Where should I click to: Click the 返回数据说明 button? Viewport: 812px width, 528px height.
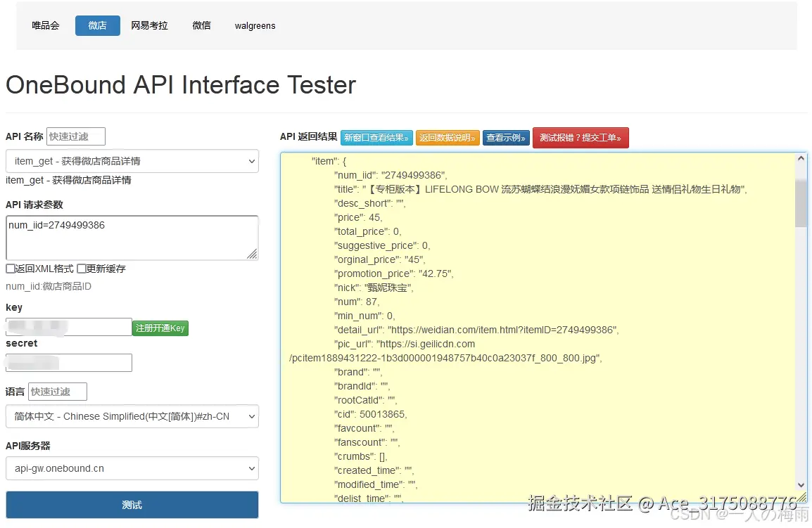pyautogui.click(x=448, y=138)
